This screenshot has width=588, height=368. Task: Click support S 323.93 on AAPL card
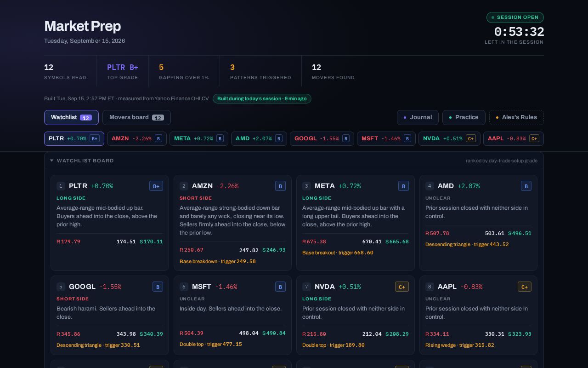(520, 334)
